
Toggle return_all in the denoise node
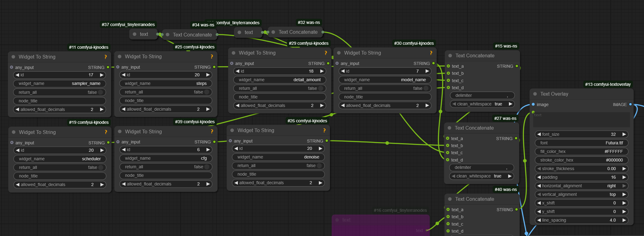[278, 166]
